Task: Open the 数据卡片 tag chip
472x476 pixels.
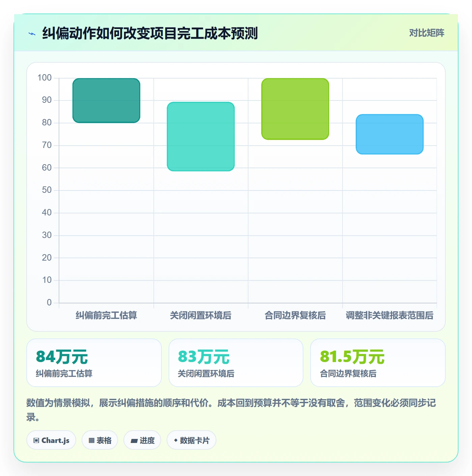Action: point(191,440)
